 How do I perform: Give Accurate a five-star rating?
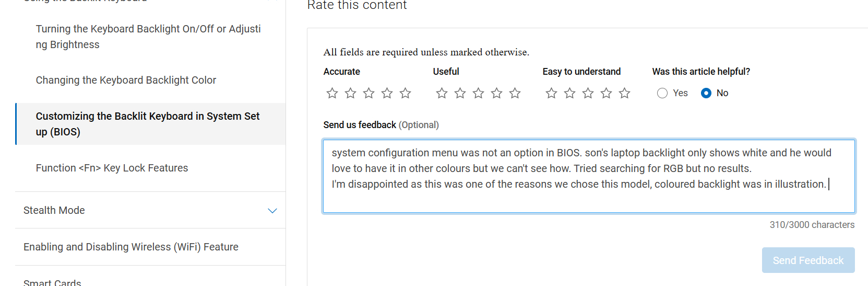click(x=406, y=93)
